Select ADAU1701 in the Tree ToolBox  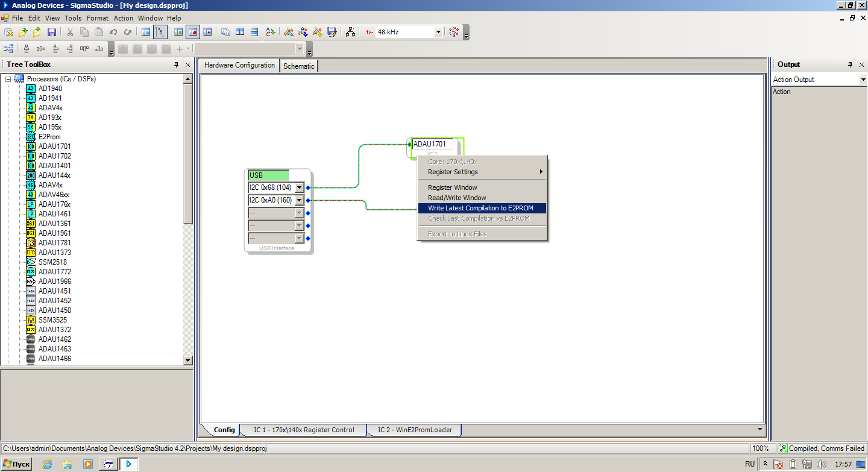54,146
